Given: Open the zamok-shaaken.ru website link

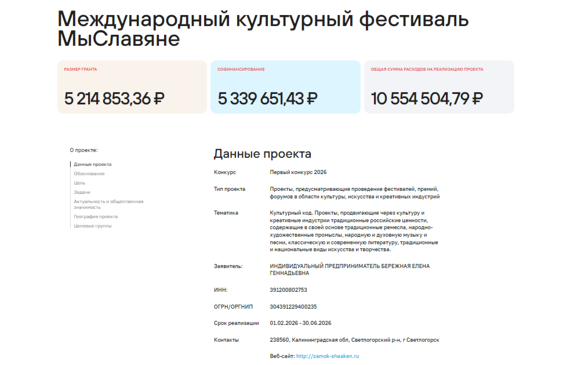Looking at the screenshot, I should [x=327, y=356].
